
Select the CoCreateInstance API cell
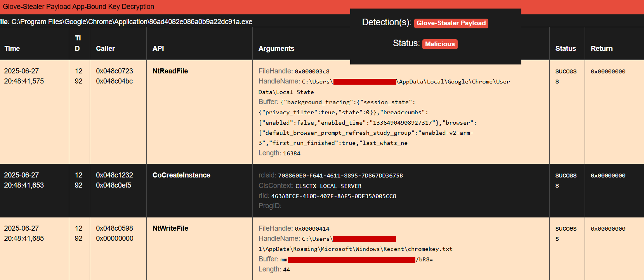tap(181, 175)
